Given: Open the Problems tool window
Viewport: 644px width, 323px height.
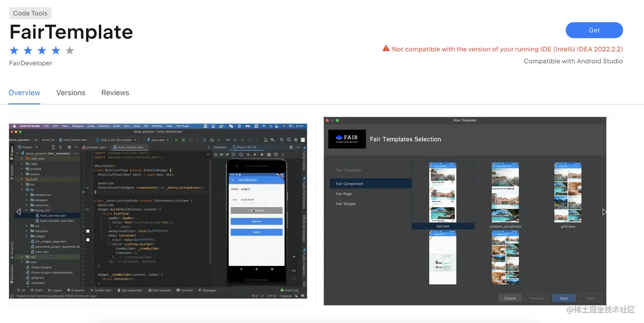Looking at the screenshot, I should 75,290.
